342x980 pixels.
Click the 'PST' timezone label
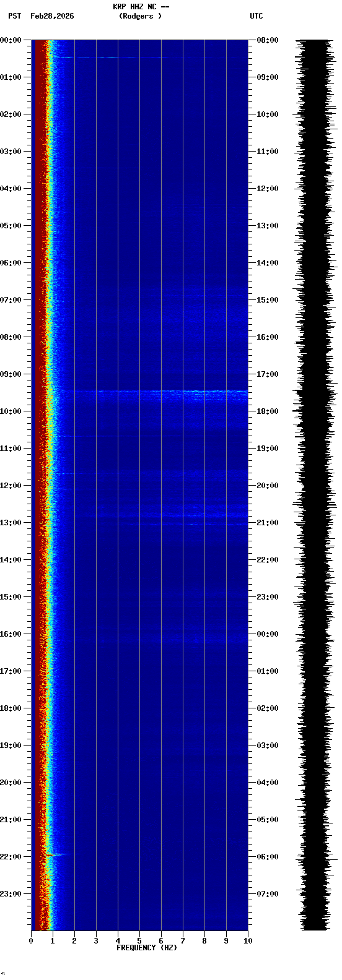click(15, 16)
